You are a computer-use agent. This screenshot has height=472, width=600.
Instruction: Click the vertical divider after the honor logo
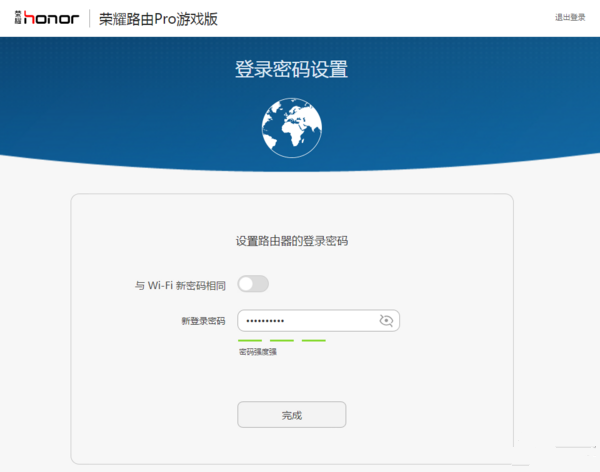point(89,18)
